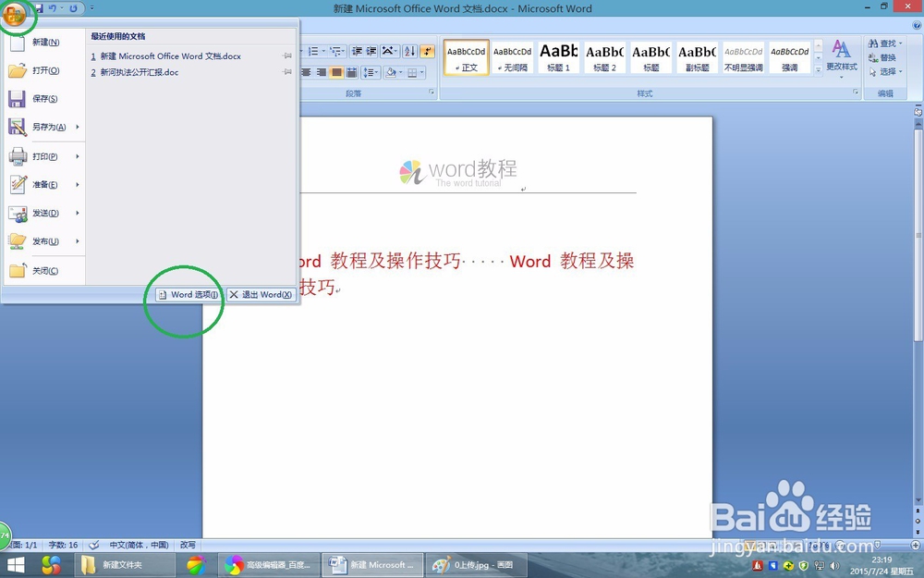Pin the 新建 Microsoft Office Word 文档.docx entry
924x578 pixels.
tap(287, 56)
